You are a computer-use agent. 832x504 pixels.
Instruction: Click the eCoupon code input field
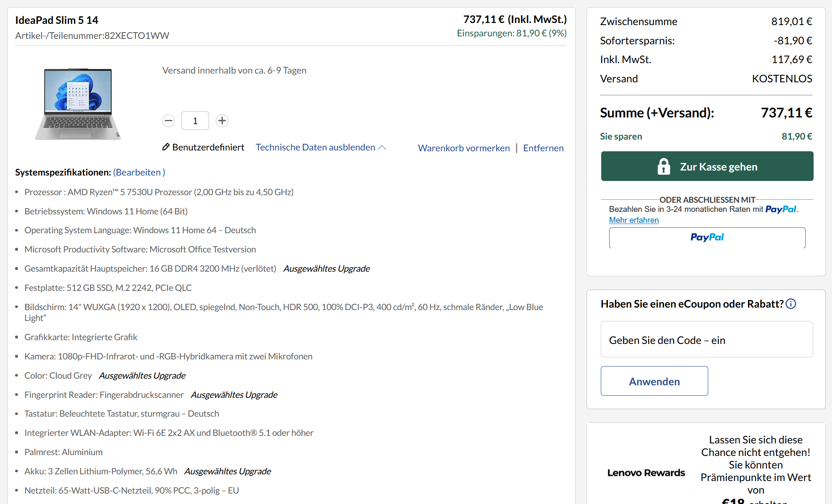pyautogui.click(x=707, y=339)
